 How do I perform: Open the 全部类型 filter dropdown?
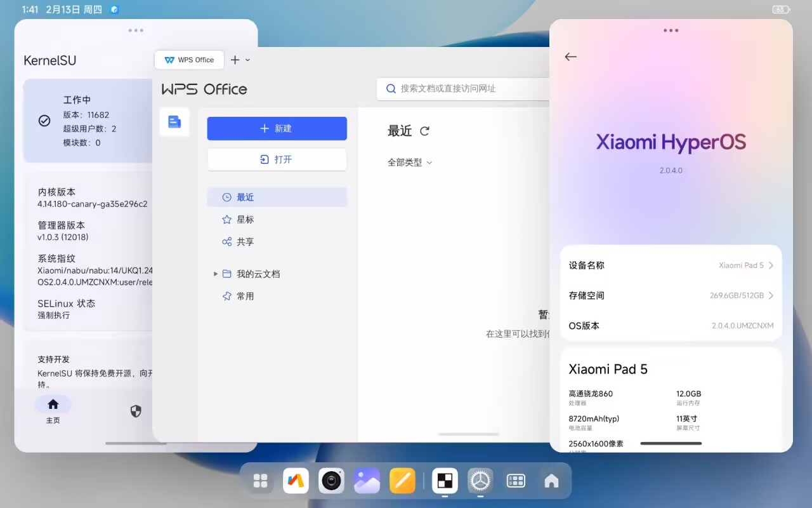pyautogui.click(x=410, y=163)
